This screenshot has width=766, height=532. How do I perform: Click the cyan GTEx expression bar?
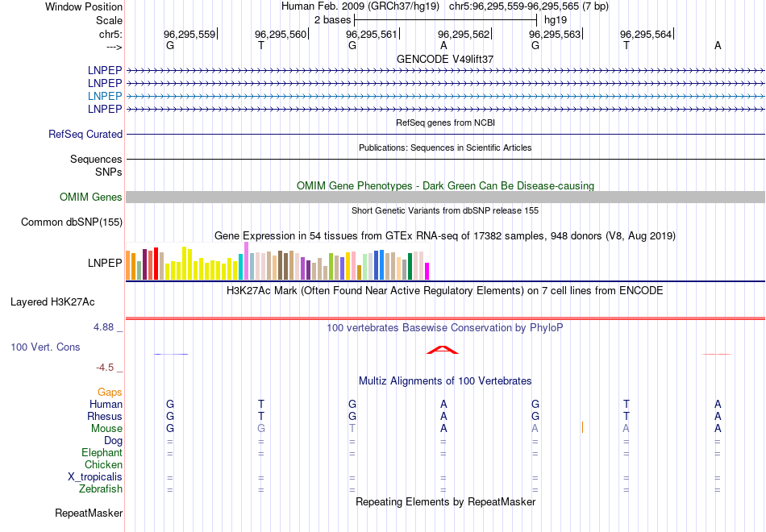click(241, 267)
